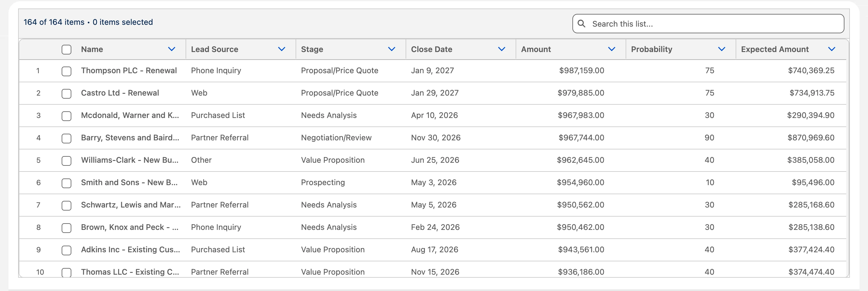Expand the Probability column menu chevron
The image size is (868, 291).
[x=722, y=49]
